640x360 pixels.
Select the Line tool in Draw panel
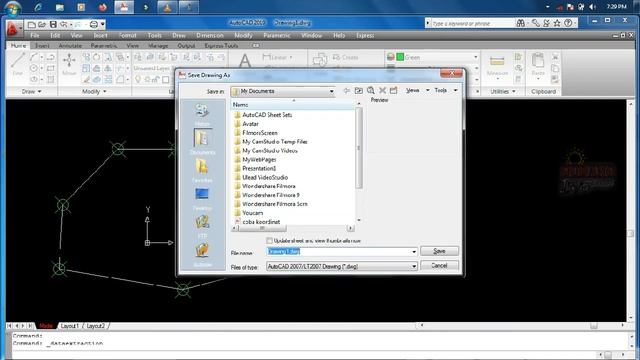18,64
